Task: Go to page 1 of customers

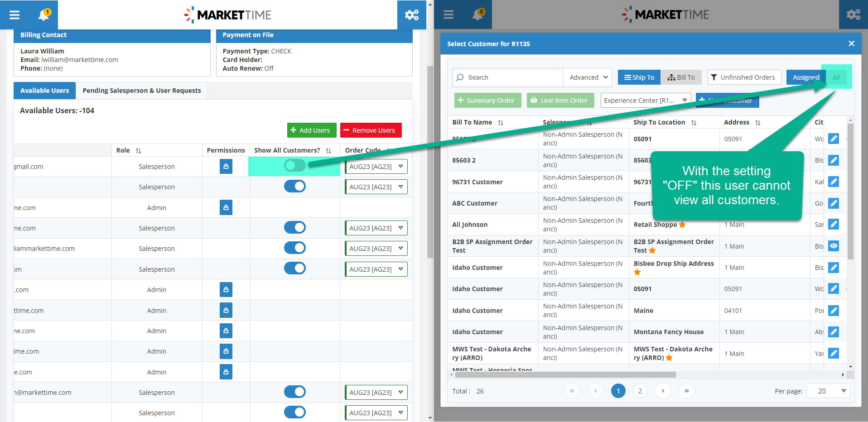Action: pos(618,391)
